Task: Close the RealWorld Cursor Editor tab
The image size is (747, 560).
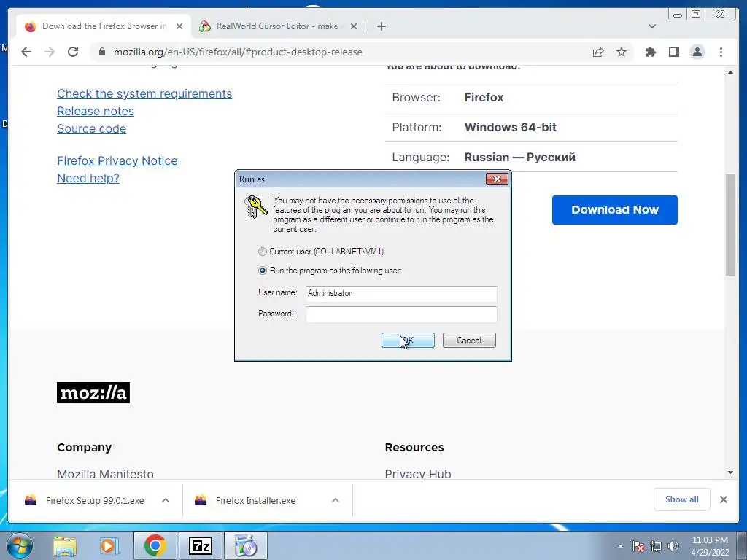Action: click(354, 26)
